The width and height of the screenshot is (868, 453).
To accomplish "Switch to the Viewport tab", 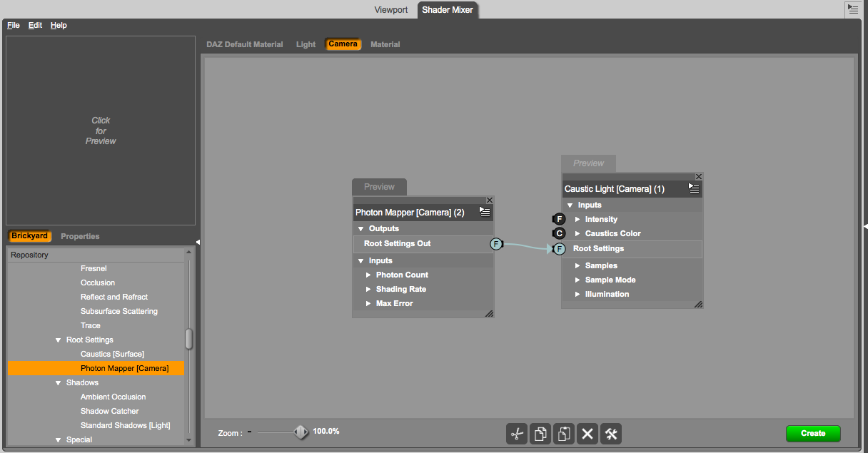I will tap(391, 10).
